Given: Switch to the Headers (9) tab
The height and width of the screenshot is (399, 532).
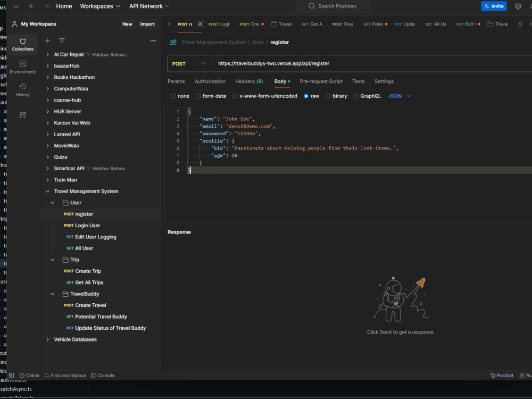Looking at the screenshot, I should pyautogui.click(x=249, y=82).
